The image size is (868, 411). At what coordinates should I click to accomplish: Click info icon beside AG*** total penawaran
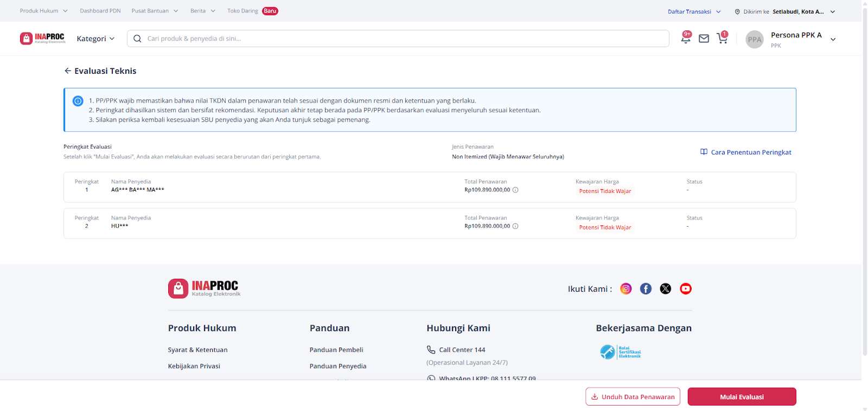click(x=515, y=190)
